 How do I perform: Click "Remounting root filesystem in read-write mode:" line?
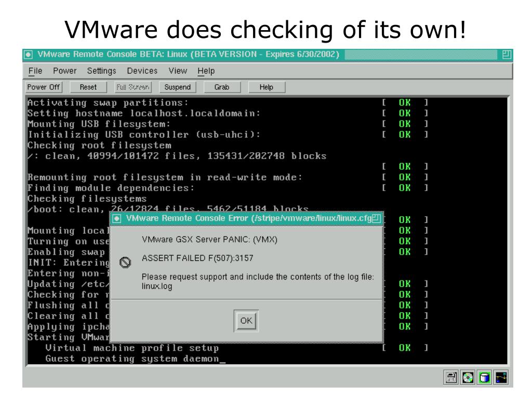[165, 178]
